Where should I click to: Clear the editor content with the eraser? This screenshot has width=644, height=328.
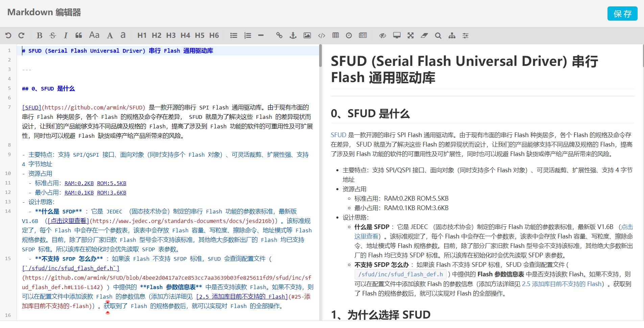[x=424, y=35]
